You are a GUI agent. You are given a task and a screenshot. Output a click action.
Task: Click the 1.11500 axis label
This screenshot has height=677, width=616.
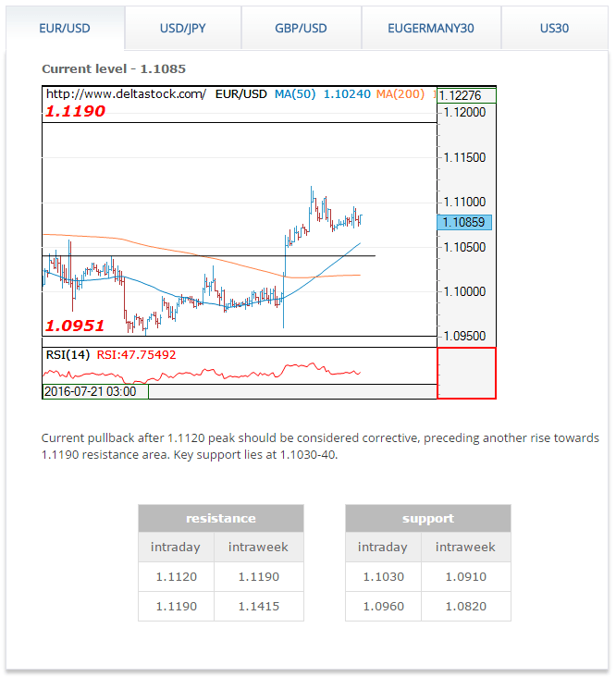[x=464, y=157]
